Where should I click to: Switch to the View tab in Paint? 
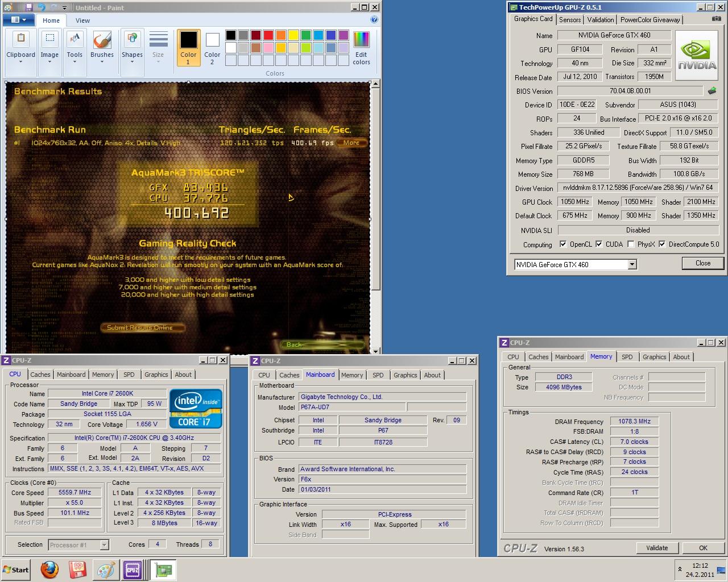click(82, 20)
